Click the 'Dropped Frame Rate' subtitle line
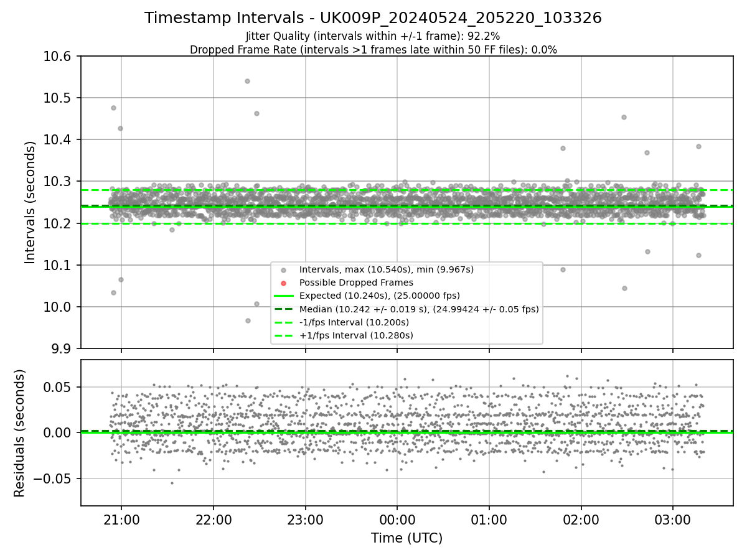Viewport: 747px width, 560px height. click(373, 50)
